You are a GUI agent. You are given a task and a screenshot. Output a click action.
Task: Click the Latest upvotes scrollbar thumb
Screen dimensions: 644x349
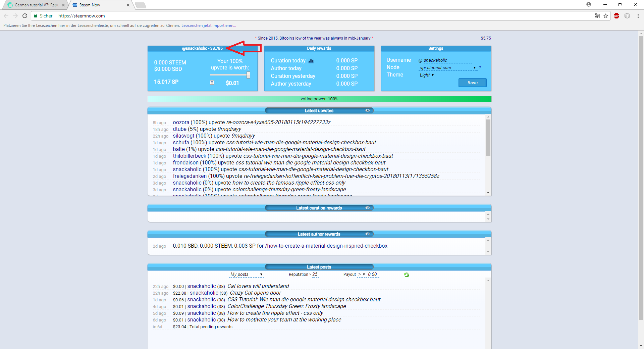pyautogui.click(x=488, y=138)
